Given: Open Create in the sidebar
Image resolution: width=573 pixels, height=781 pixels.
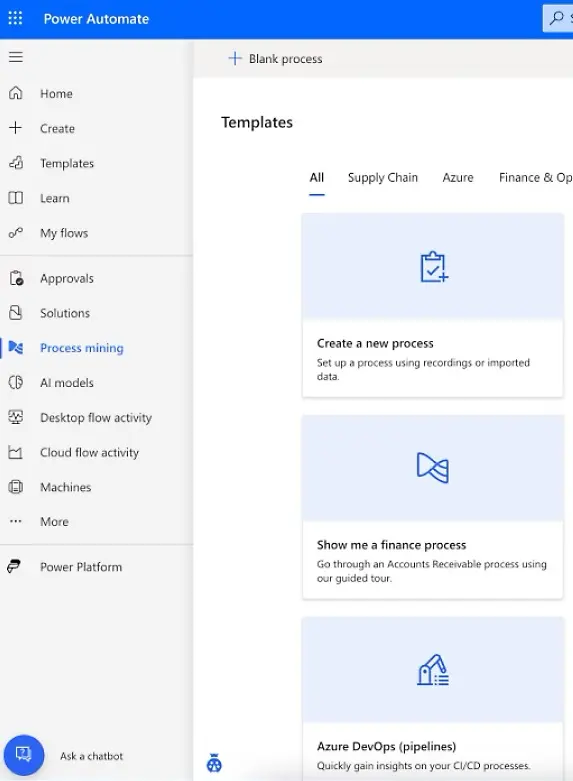Looking at the screenshot, I should coord(57,129).
